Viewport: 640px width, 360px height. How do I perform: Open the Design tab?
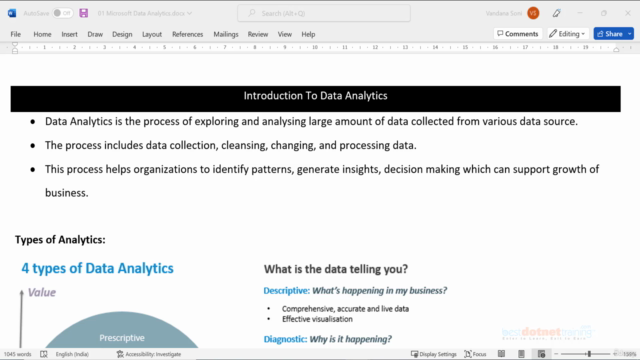(x=122, y=34)
